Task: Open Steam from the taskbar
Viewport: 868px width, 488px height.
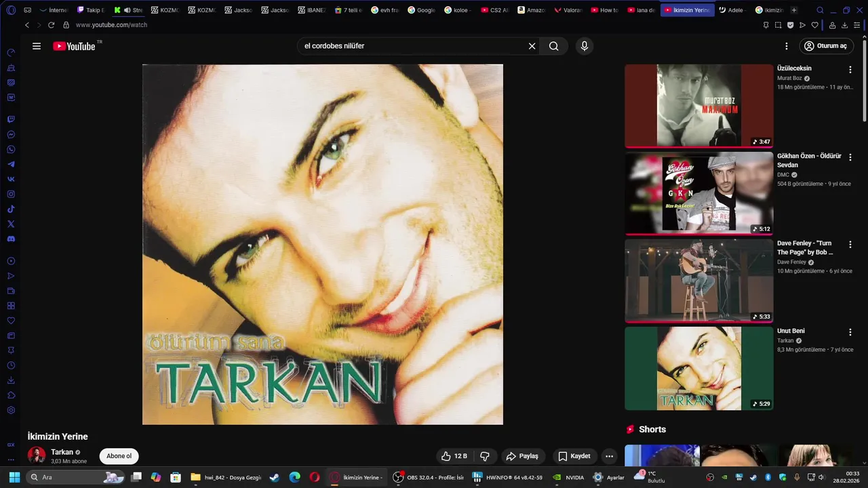Action: coord(274,477)
